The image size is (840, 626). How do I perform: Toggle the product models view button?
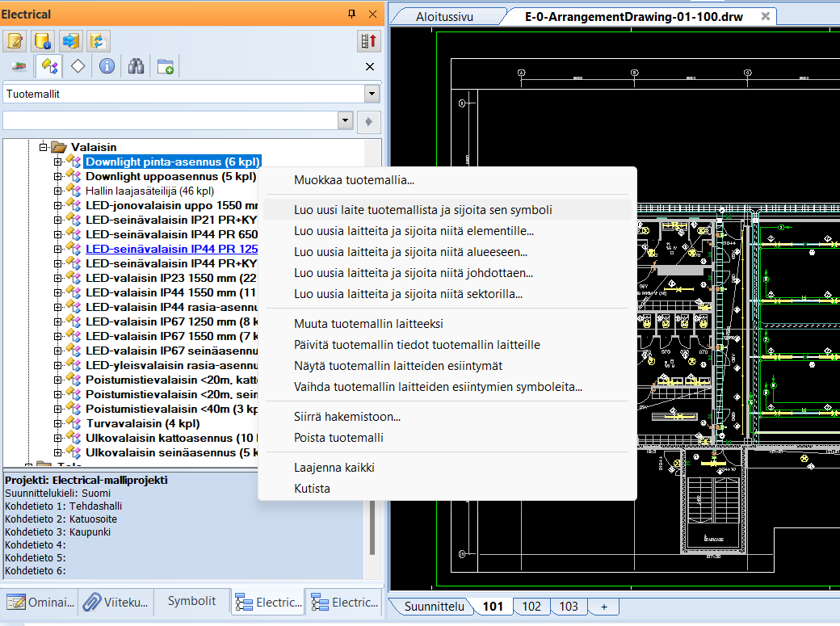coord(48,66)
